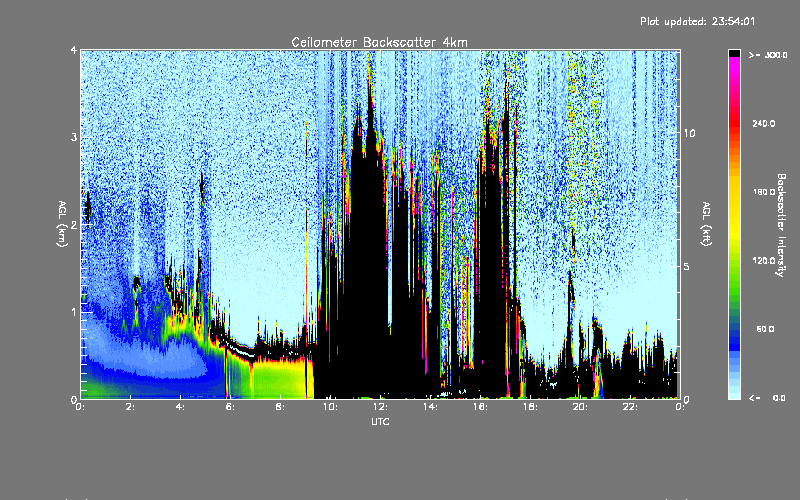
Task: Click the '2' km tick on left axis
Action: coord(74,225)
